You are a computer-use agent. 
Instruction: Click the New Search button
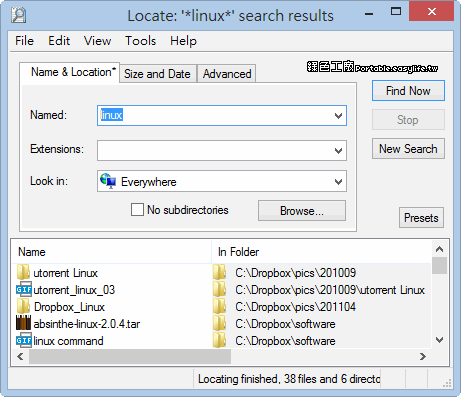point(408,149)
